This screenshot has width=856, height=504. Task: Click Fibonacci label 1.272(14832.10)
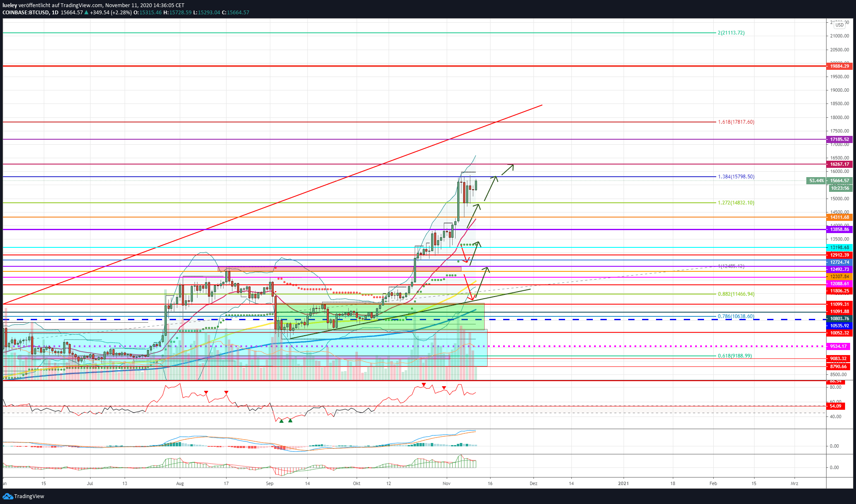(x=736, y=203)
